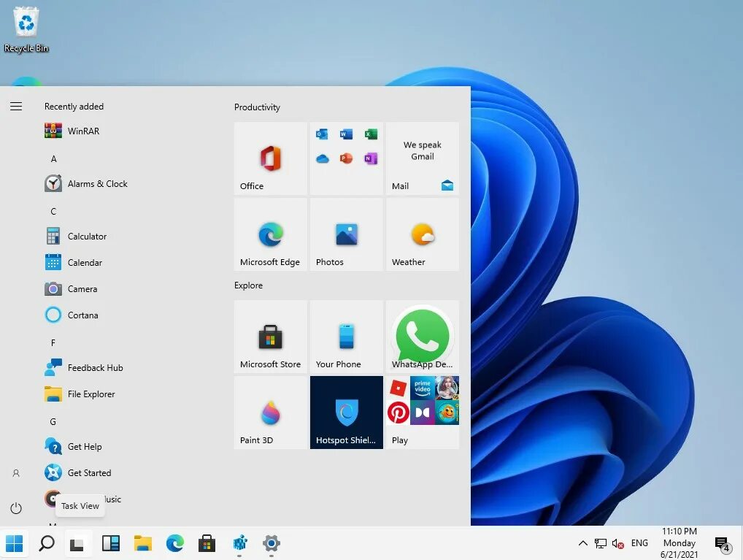Jump to letter C section header

pyautogui.click(x=53, y=212)
